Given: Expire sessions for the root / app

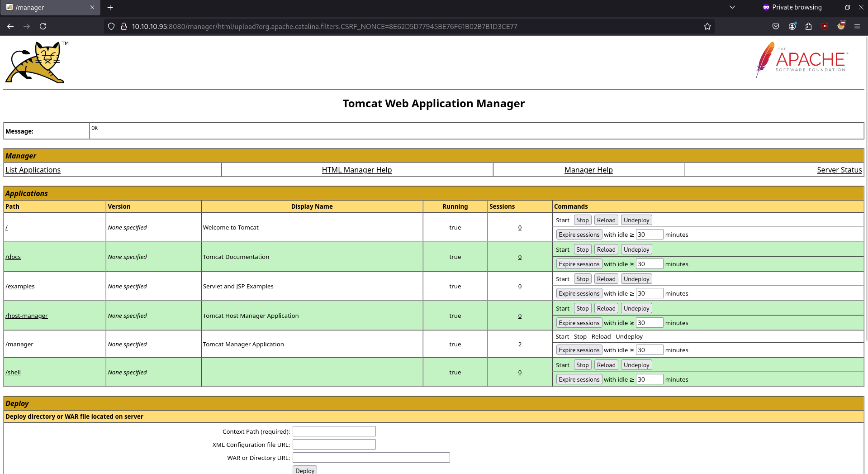Looking at the screenshot, I should (579, 235).
